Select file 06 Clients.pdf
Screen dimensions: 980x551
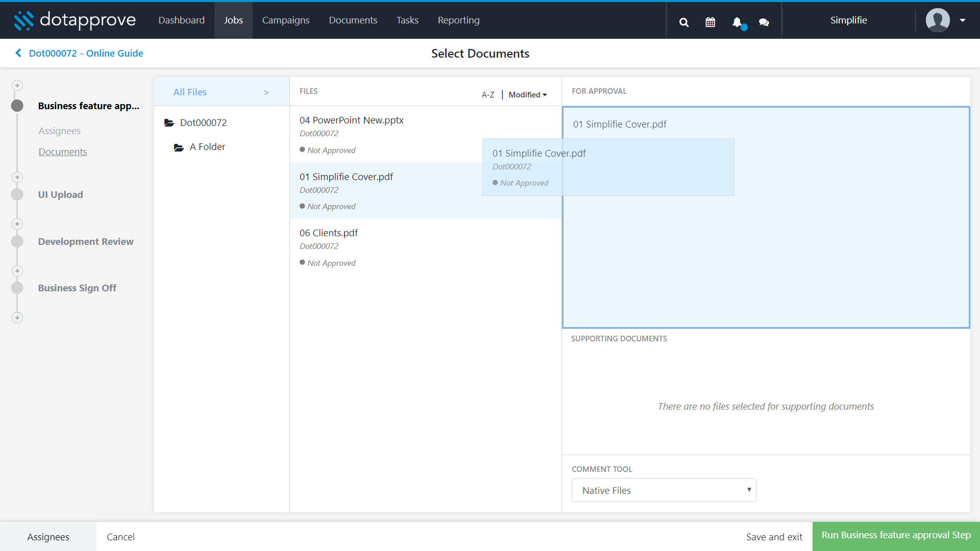(426, 247)
